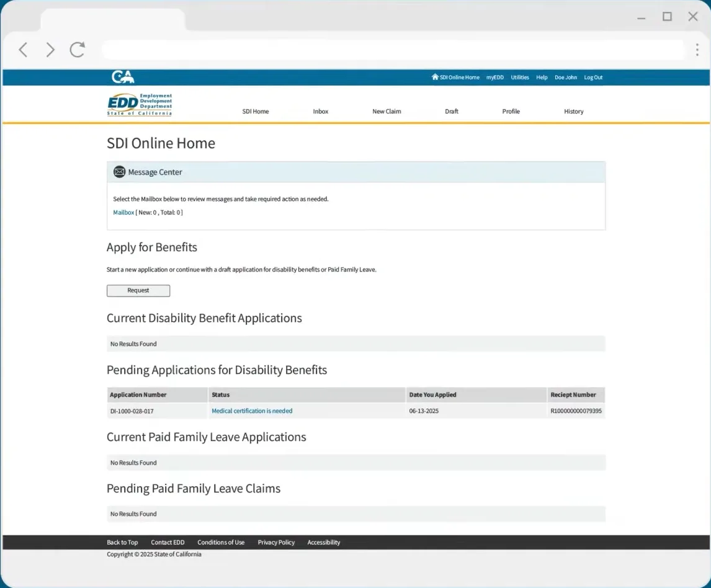The width and height of the screenshot is (711, 588).
Task: Open Utilities in top bar
Action: [x=520, y=78]
